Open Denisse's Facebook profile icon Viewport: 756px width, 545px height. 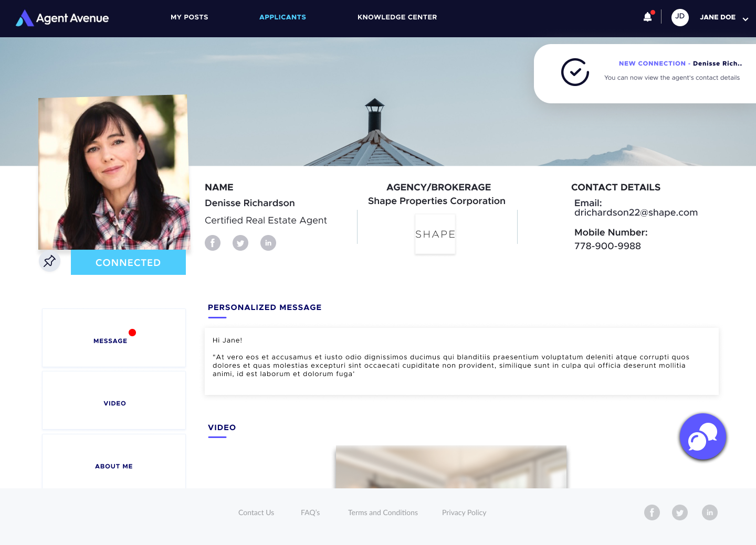[213, 243]
